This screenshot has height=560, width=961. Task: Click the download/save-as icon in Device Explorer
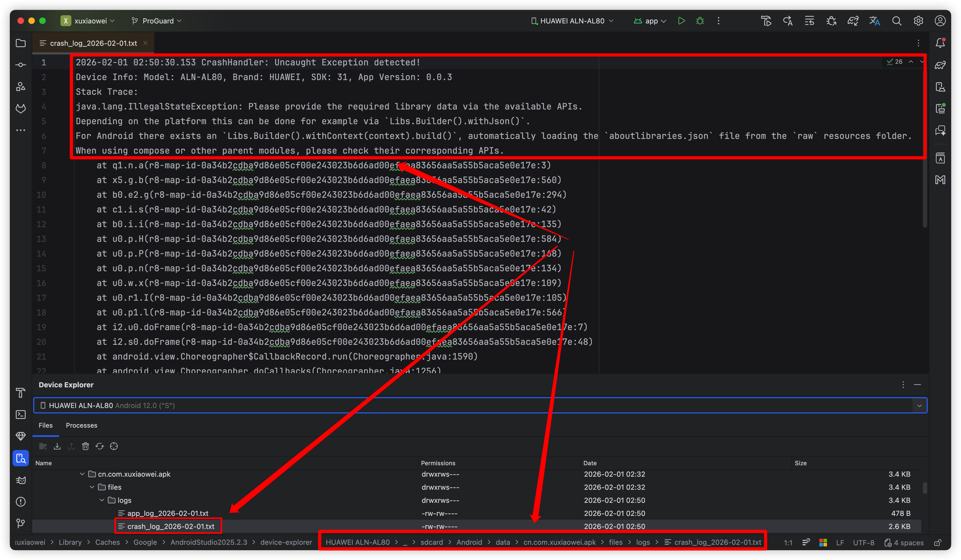[x=57, y=446]
